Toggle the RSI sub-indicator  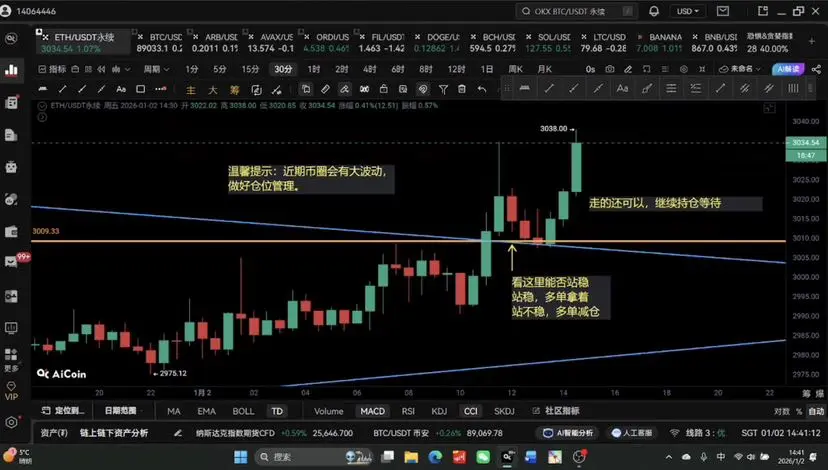[408, 411]
